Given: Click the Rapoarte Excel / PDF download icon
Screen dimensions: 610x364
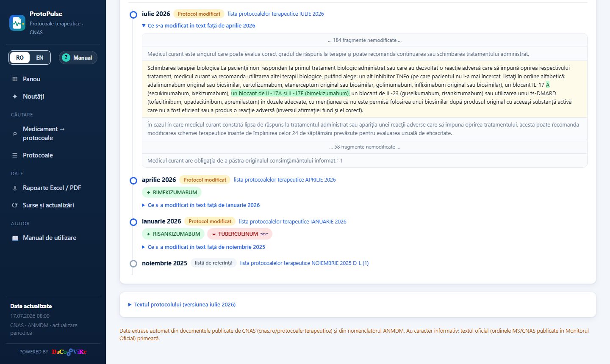Looking at the screenshot, I should 15,188.
